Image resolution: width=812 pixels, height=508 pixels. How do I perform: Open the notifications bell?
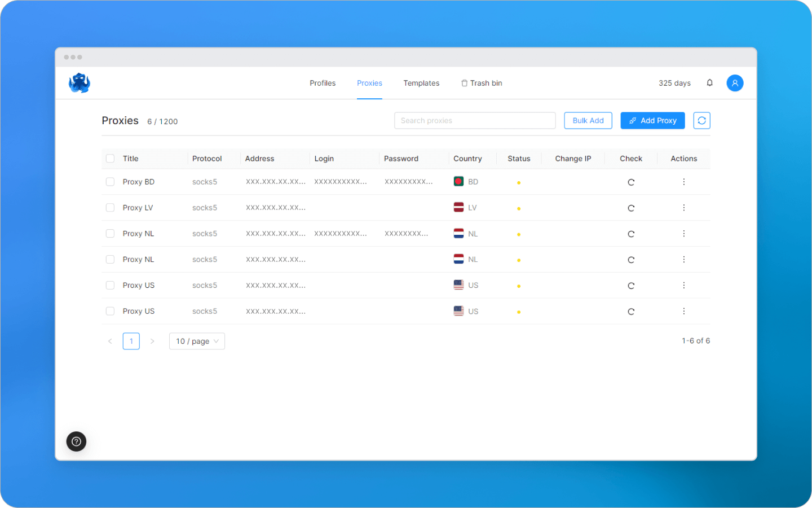pos(709,83)
